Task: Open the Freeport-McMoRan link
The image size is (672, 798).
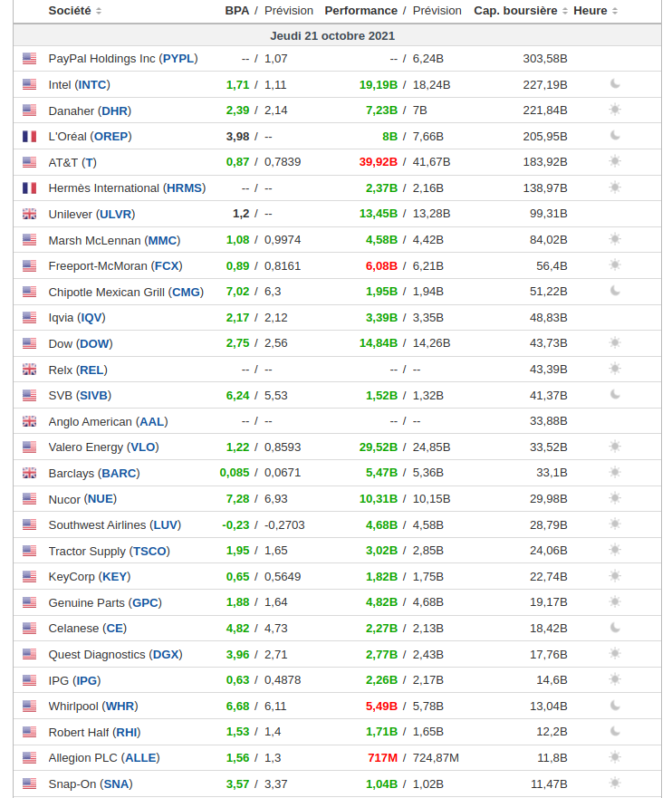Action: [x=115, y=266]
